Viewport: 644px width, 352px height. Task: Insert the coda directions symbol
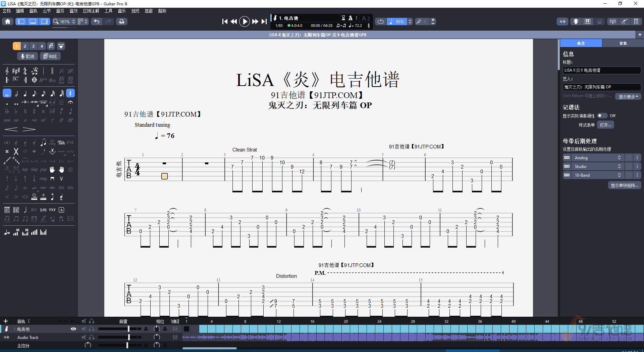[34, 80]
